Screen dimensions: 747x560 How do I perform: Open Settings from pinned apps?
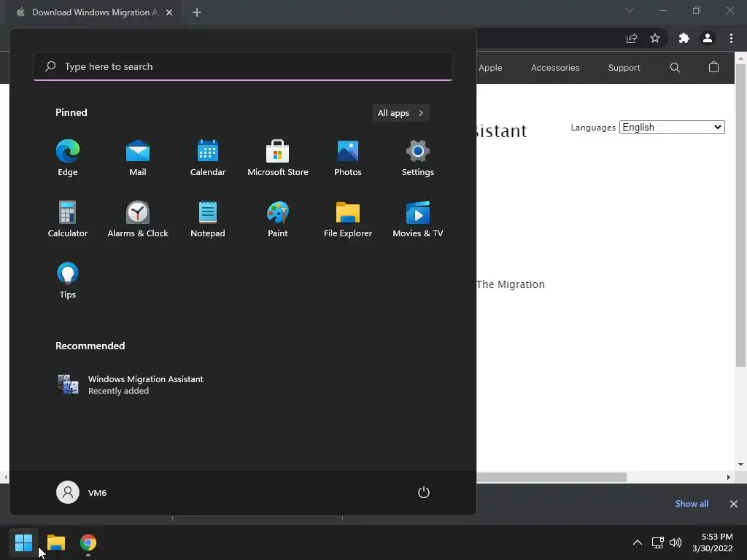pyautogui.click(x=418, y=157)
